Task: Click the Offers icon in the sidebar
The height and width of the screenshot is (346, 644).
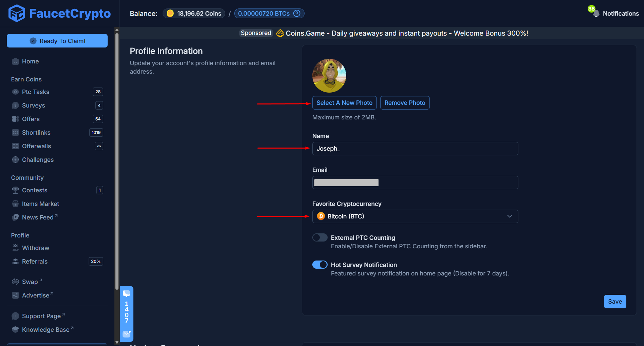Action: (x=15, y=119)
